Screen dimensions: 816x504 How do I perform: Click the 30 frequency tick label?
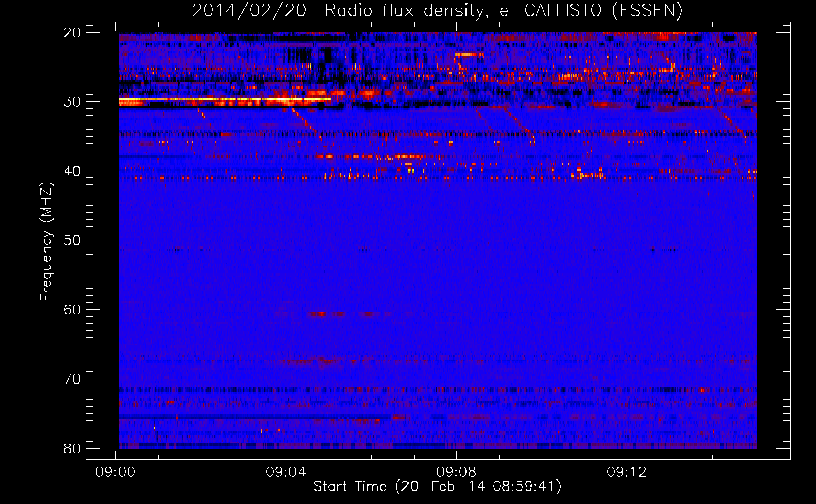point(72,102)
